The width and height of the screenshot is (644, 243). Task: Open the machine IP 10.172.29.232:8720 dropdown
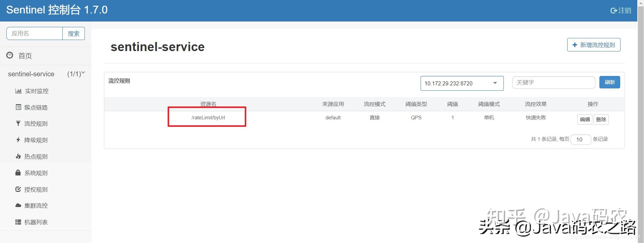tap(462, 83)
